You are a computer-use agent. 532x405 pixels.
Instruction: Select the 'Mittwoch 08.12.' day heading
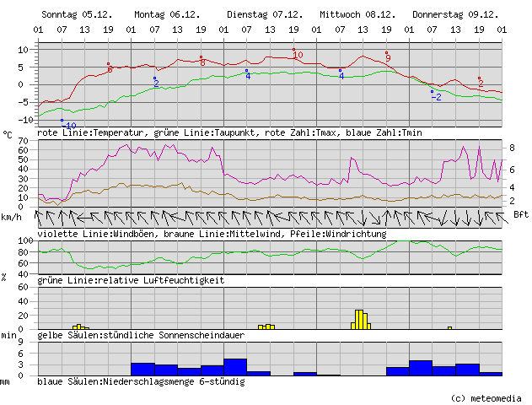point(357,14)
